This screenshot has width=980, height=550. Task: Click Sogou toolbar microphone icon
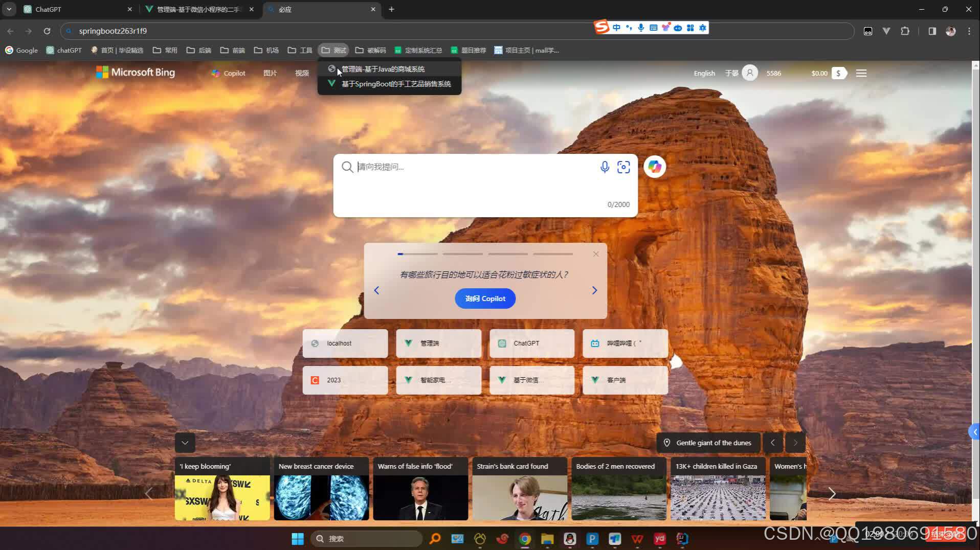point(641,28)
